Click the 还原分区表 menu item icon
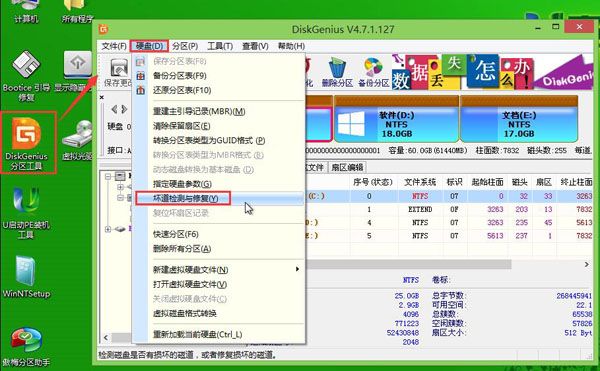The width and height of the screenshot is (600, 371). [x=140, y=90]
